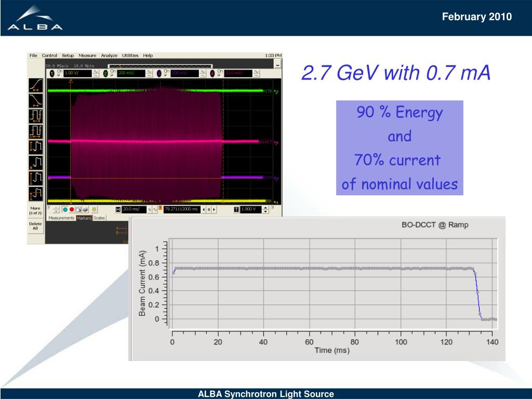
Task: Click the pink BO-FCT trace label
Action: coord(265,142)
